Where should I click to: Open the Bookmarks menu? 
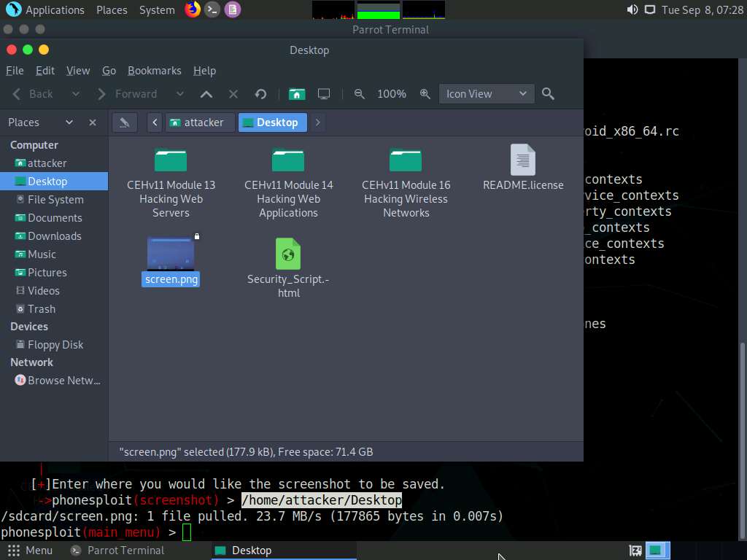point(155,71)
